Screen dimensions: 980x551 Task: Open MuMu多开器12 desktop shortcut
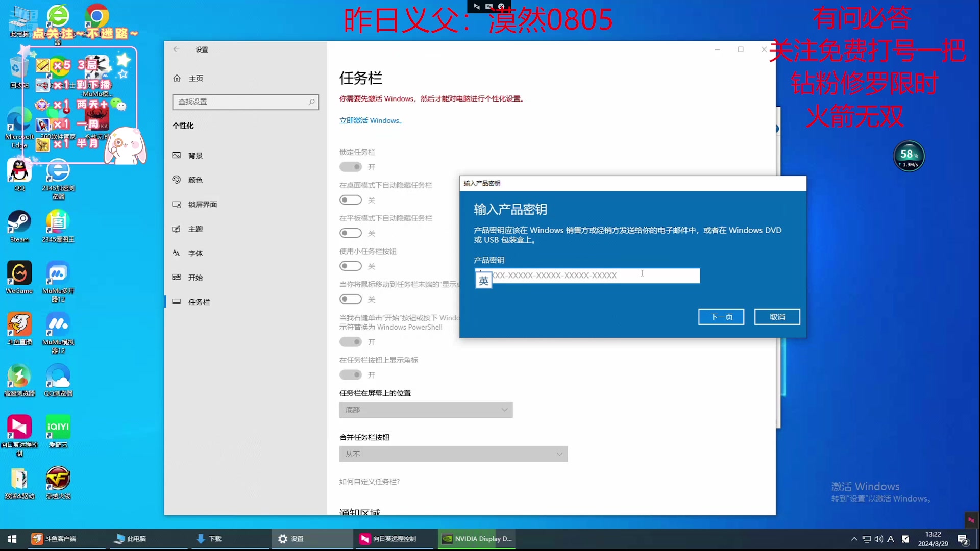(58, 281)
